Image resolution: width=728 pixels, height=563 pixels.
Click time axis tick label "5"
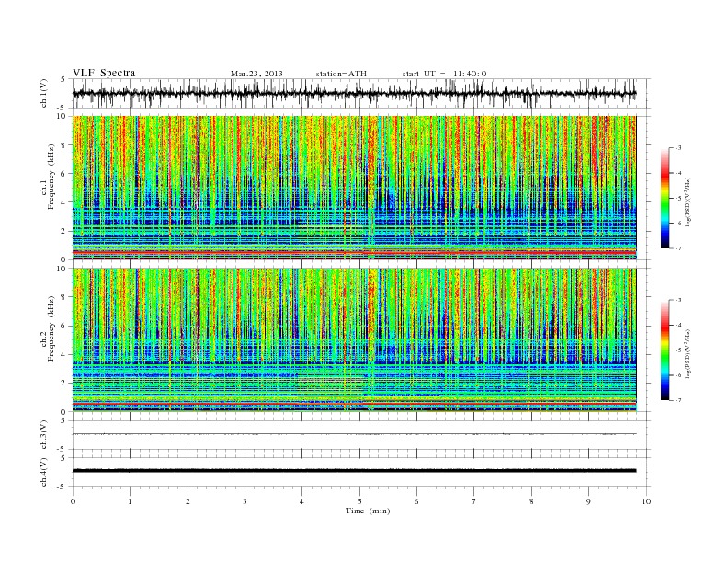click(359, 501)
